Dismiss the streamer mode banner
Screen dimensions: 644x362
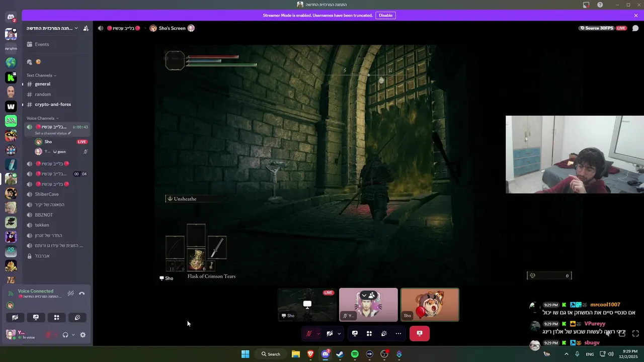(635, 15)
